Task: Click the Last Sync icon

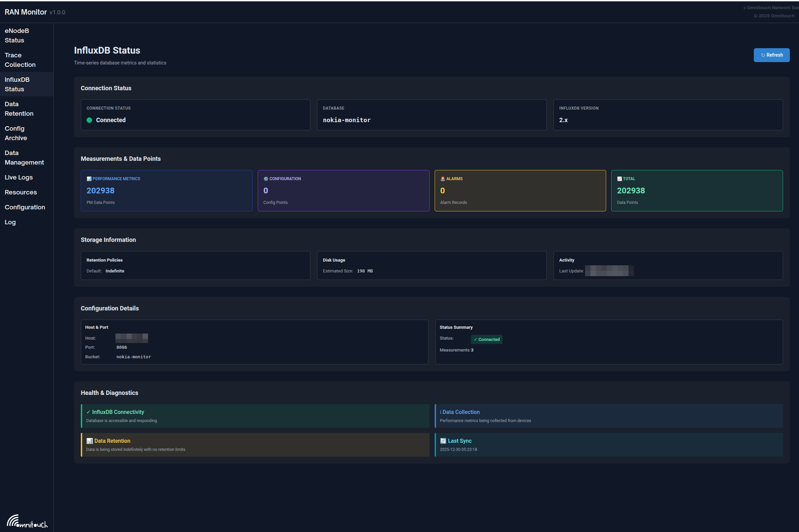Action: (x=443, y=441)
